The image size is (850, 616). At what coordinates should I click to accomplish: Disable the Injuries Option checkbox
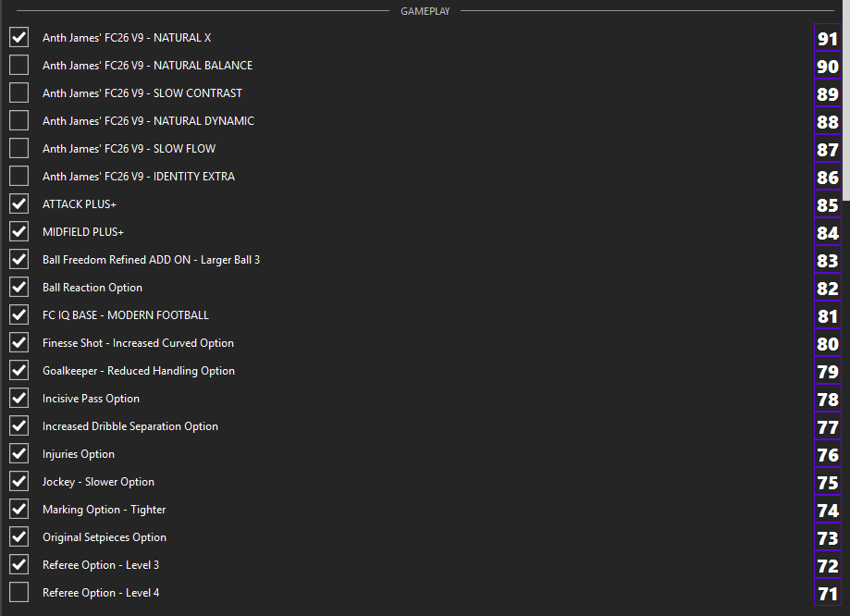(19, 453)
